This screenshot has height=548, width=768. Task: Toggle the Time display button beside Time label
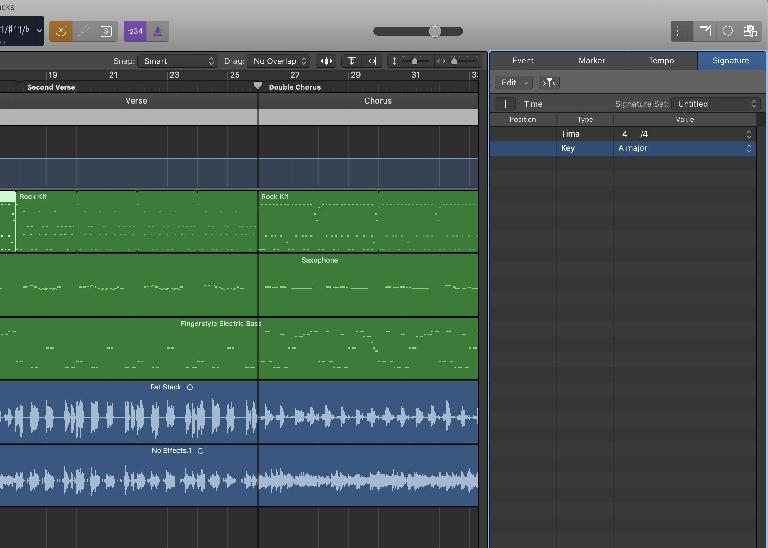point(505,104)
